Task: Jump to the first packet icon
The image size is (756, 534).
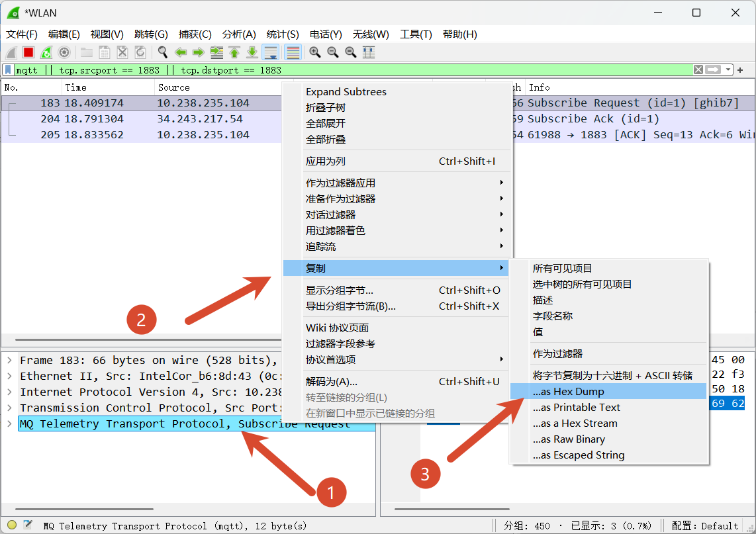Action: [x=234, y=52]
